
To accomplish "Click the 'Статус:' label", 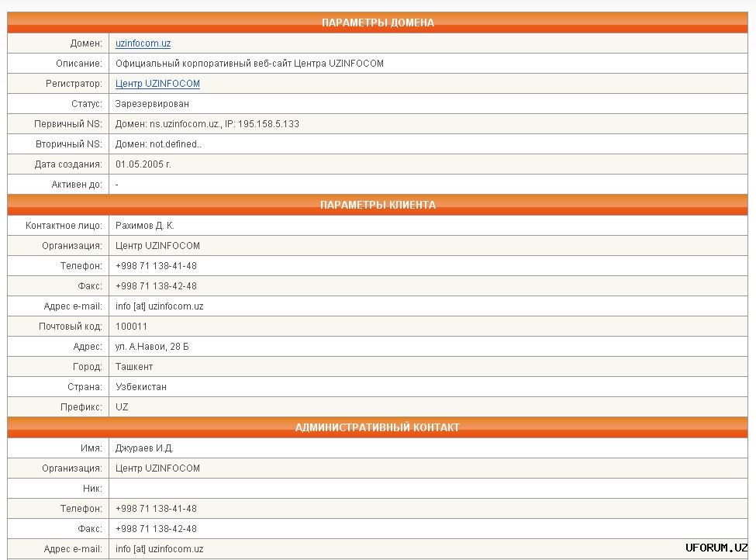I will click(87, 104).
